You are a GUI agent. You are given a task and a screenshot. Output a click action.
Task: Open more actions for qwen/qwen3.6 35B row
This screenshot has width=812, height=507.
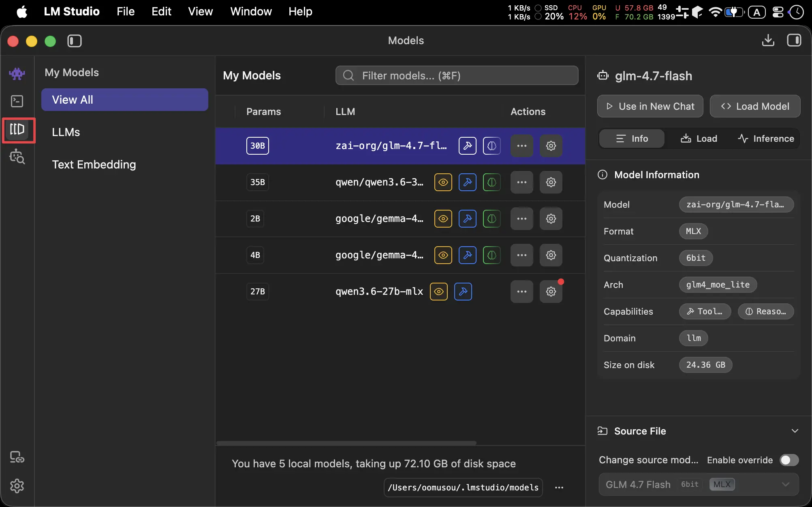pyautogui.click(x=522, y=182)
